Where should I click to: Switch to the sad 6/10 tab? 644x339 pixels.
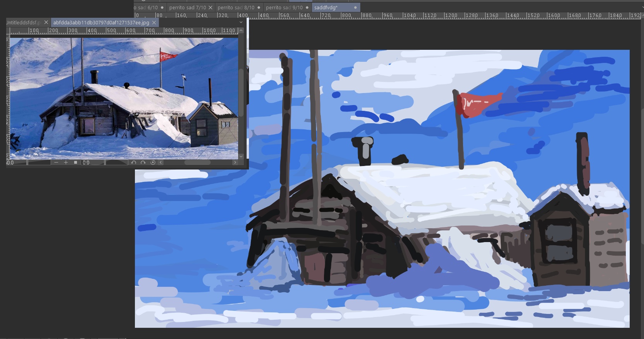click(x=150, y=7)
